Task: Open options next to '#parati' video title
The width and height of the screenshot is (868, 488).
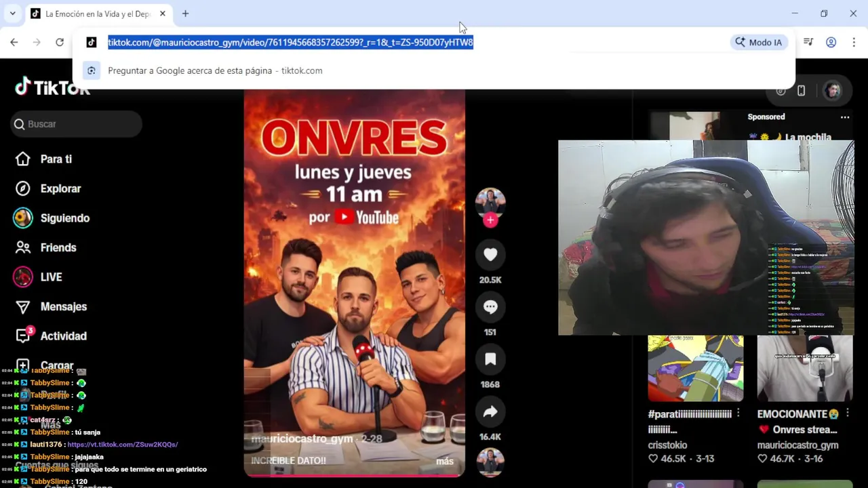Action: click(738, 413)
